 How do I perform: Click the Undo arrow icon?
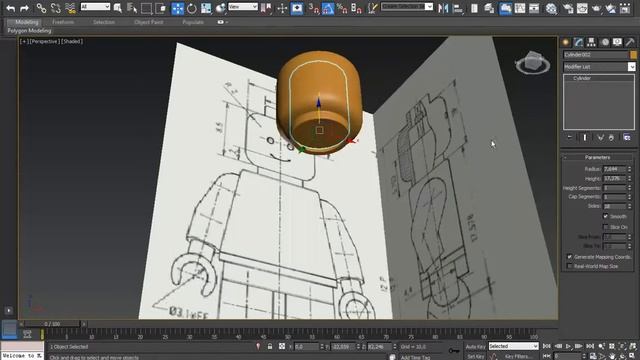(x=11, y=8)
